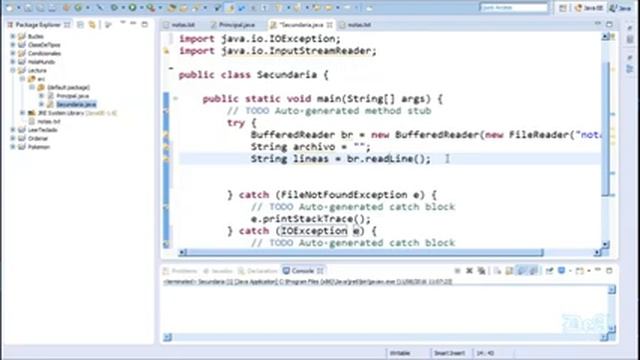Open the External Tools run icon
The image size is (640, 360).
pos(151,7)
